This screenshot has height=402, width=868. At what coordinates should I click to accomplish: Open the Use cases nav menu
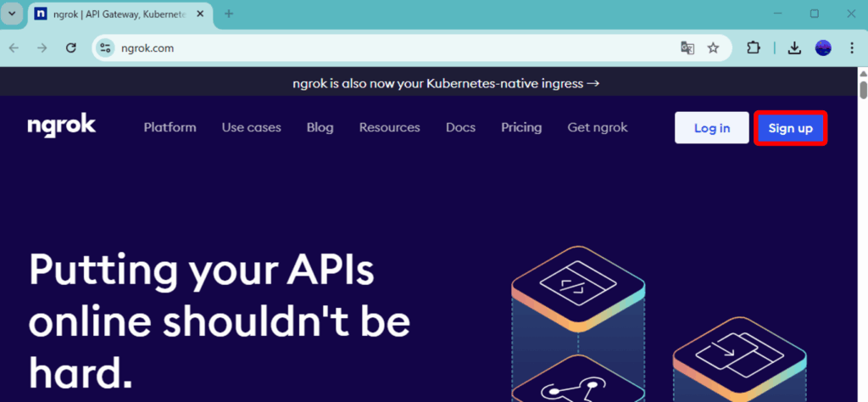coord(251,127)
